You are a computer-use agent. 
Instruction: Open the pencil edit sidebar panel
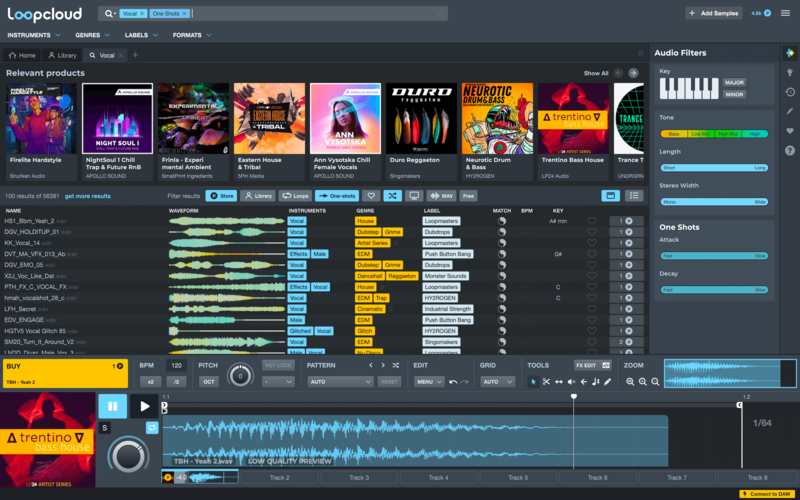[790, 111]
